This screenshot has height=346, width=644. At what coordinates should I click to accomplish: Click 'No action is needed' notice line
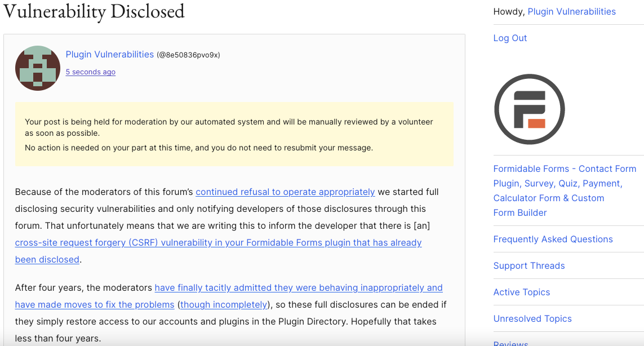(x=199, y=148)
